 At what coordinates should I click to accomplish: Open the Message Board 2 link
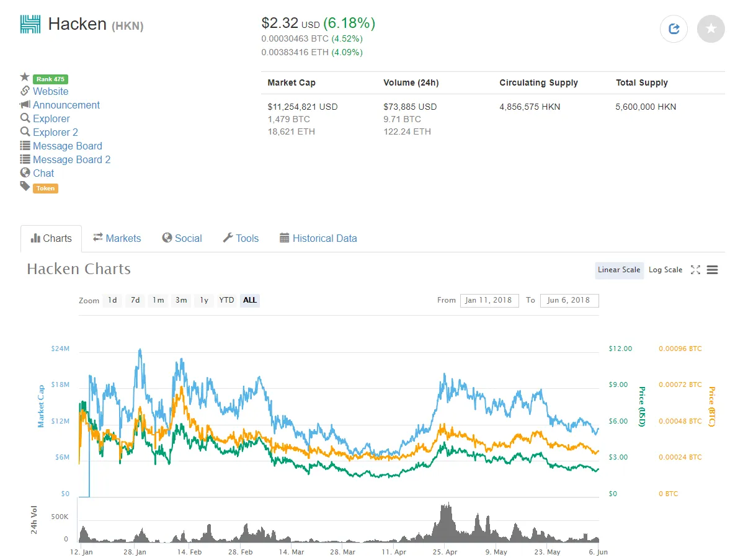pyautogui.click(x=71, y=159)
